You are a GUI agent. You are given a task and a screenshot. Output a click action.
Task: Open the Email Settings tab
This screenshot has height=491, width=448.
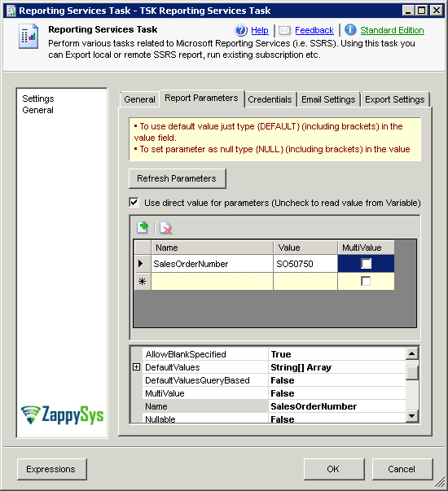[328, 99]
